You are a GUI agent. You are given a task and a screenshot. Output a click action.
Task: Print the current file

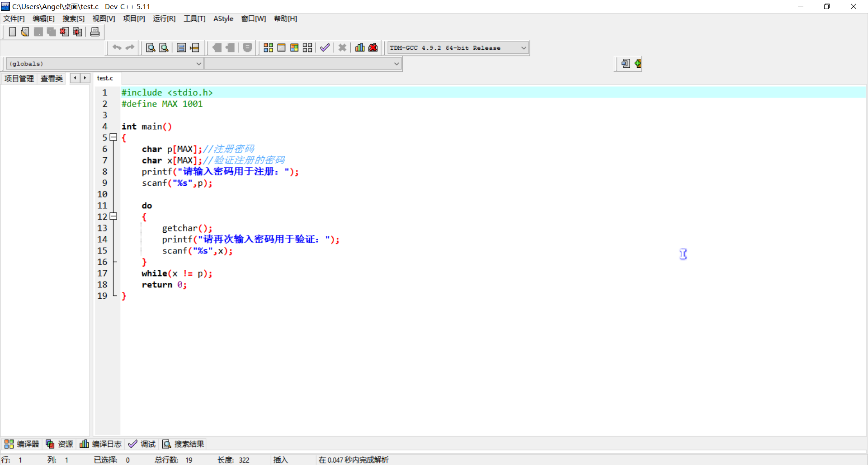click(95, 32)
